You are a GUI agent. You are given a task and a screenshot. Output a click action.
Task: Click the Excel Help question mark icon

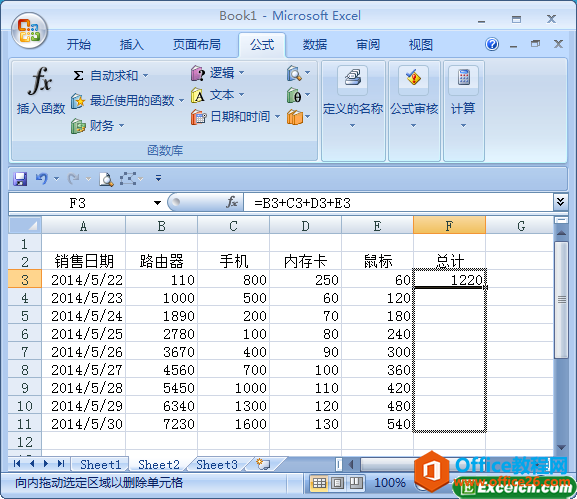tap(492, 45)
